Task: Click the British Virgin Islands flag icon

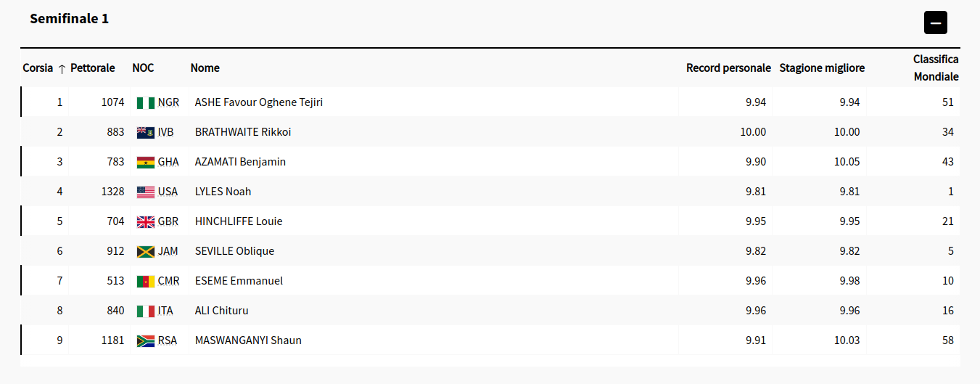Action: 146,132
